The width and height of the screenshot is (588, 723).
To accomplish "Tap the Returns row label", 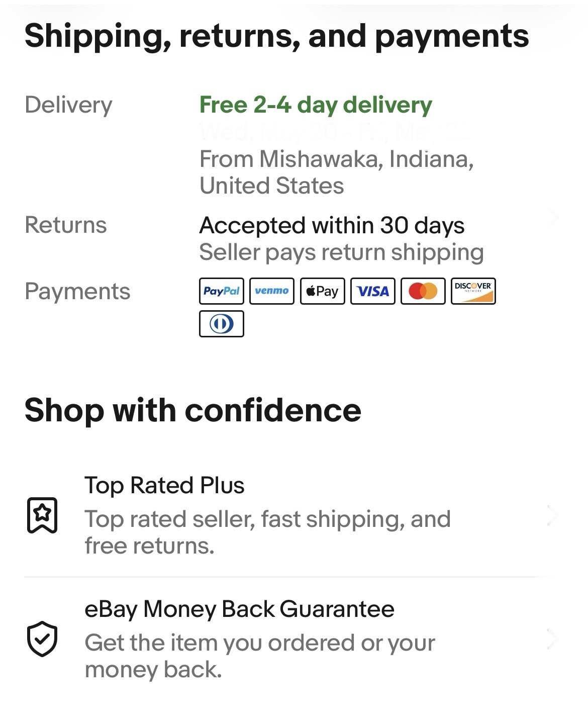I will click(66, 225).
